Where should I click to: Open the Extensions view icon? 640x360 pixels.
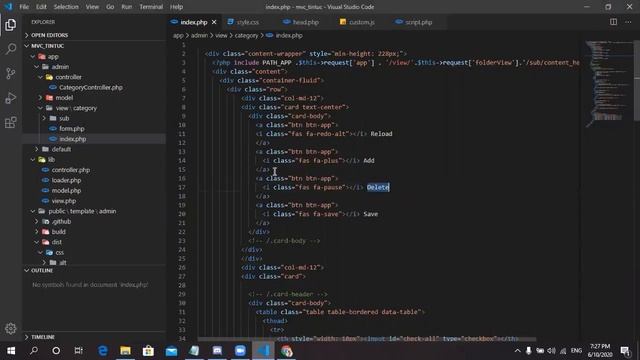pos(11,122)
